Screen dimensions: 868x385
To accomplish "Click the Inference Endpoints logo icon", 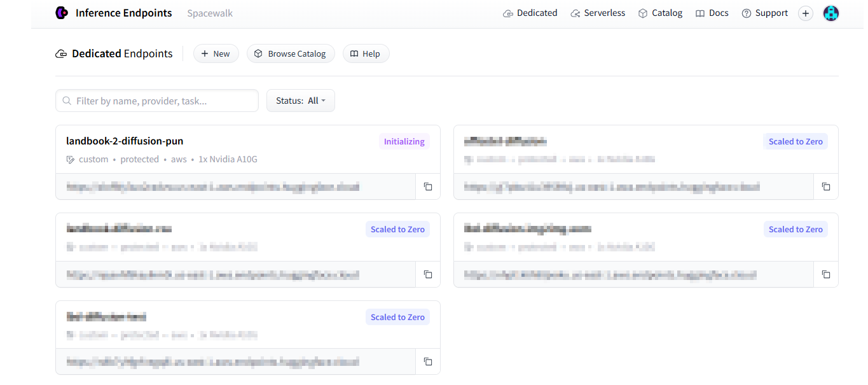I will coord(62,13).
